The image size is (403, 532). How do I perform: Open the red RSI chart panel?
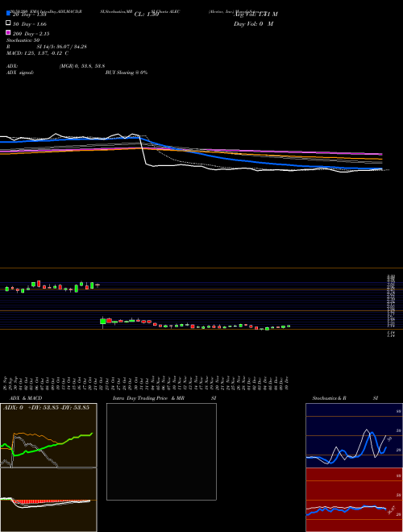[354, 500]
